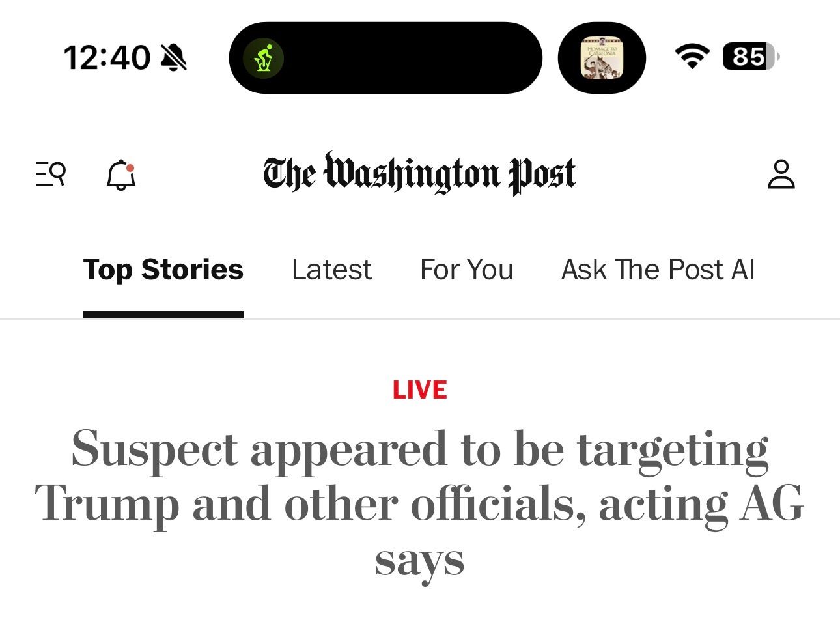Go to Ask The Post AI tab
The height and width of the screenshot is (635, 840).
click(x=658, y=270)
